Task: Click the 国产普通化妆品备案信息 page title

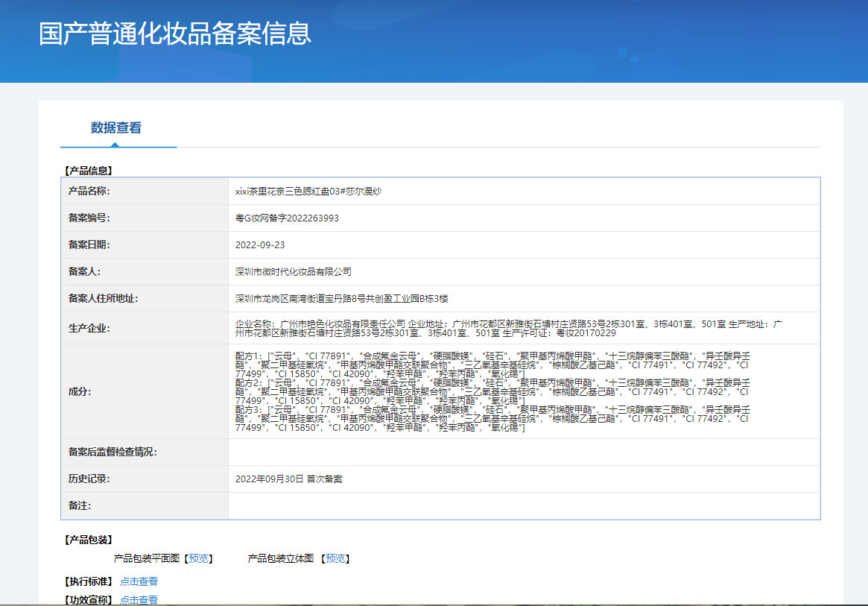Action: tap(175, 34)
